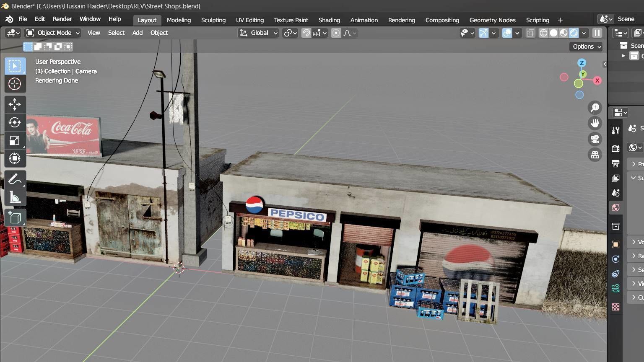Open the Render menu
The height and width of the screenshot is (362, 644).
pos(62,19)
